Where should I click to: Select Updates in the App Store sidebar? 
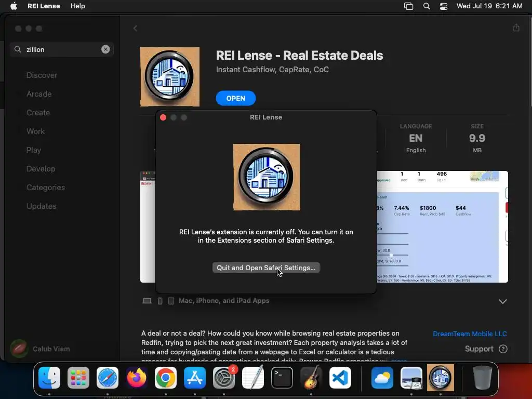(42, 206)
